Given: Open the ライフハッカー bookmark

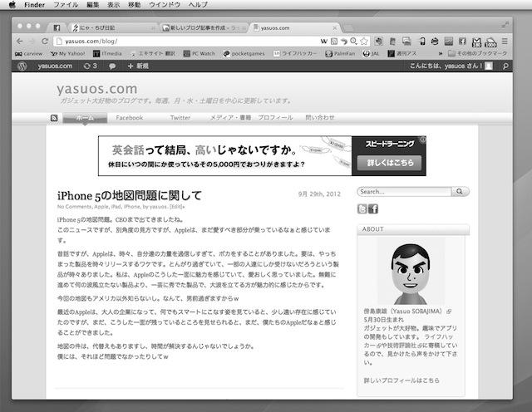Looking at the screenshot, I should pyautogui.click(x=295, y=54).
